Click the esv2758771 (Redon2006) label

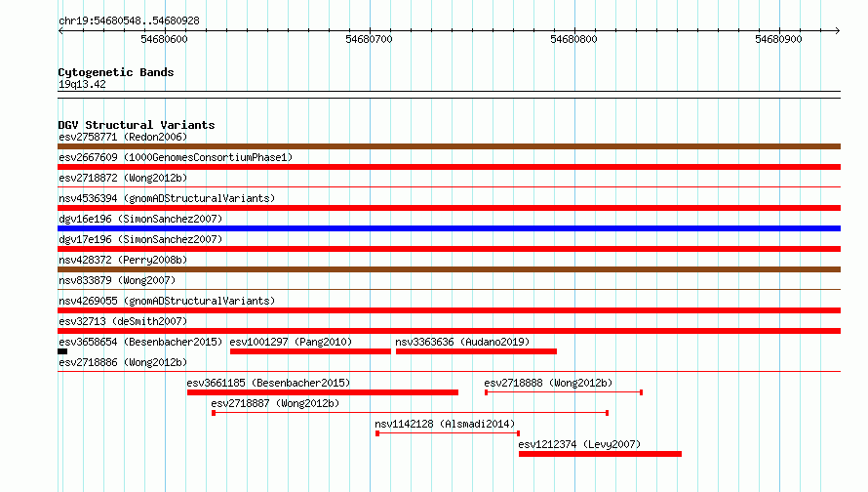(x=123, y=137)
